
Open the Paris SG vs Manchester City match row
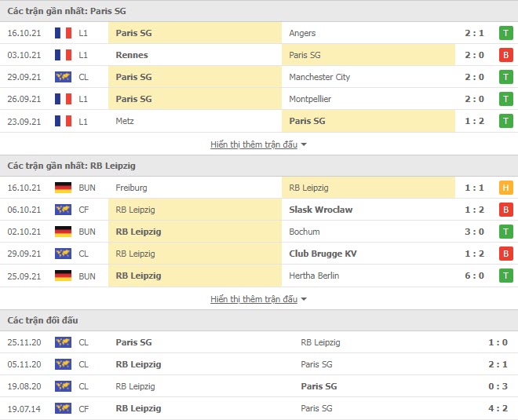(x=259, y=77)
